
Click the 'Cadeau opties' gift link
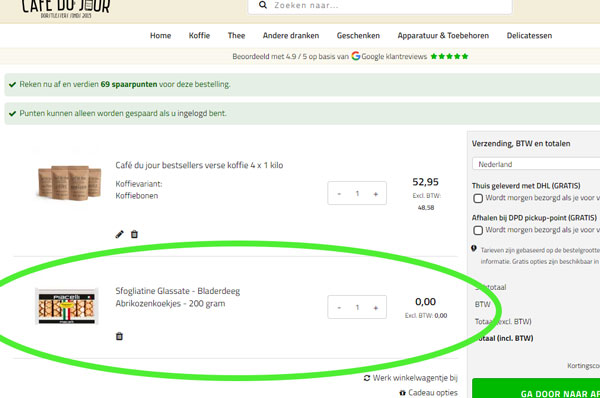point(428,393)
